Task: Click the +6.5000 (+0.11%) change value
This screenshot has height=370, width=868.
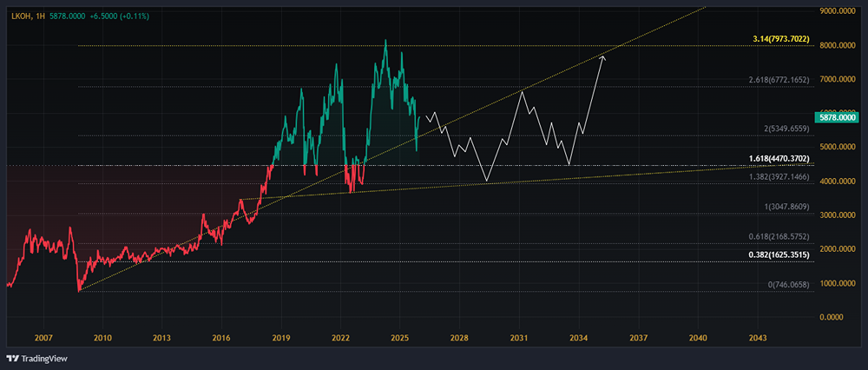Action: [119, 16]
